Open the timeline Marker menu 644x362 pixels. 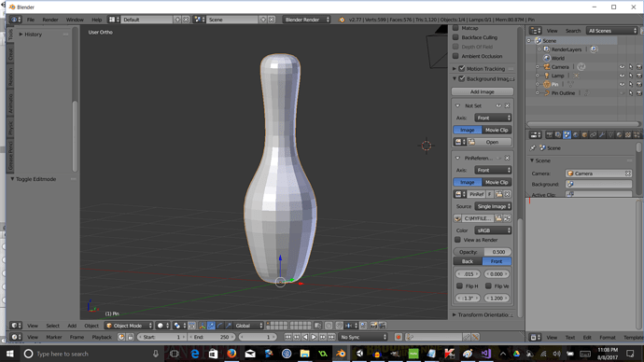point(54,337)
